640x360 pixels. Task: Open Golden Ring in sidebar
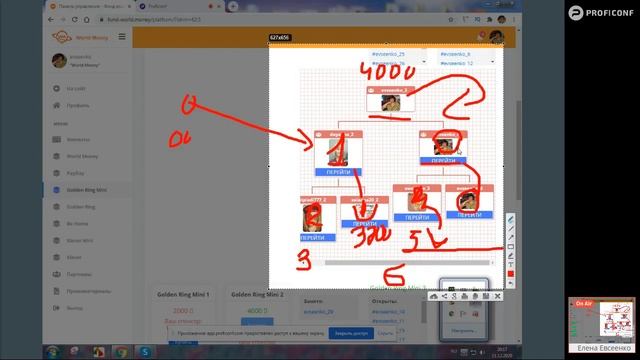[x=81, y=207]
